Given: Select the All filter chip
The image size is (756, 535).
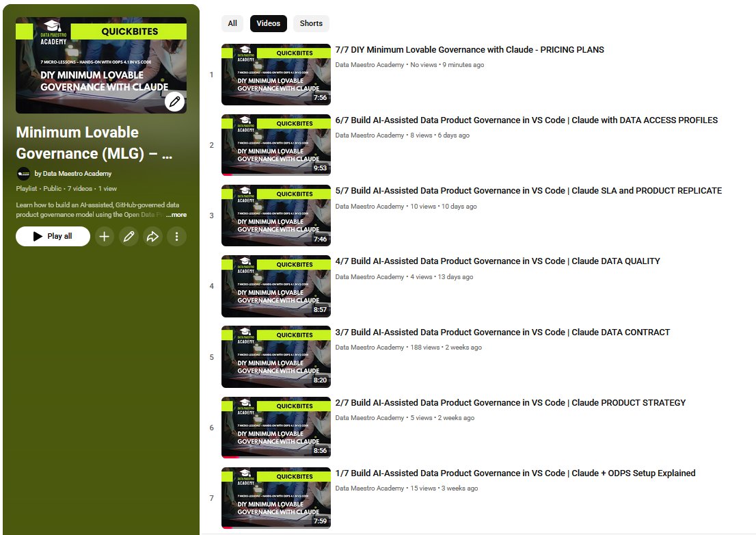Looking at the screenshot, I should point(232,23).
